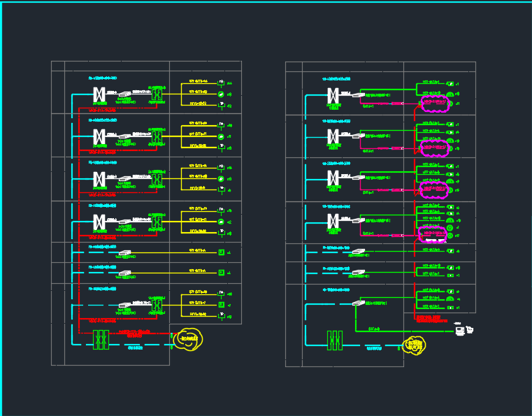Pick the white cabinet symbol in the left diagram's fourth row
The height and width of the screenshot is (416, 532).
click(99, 222)
